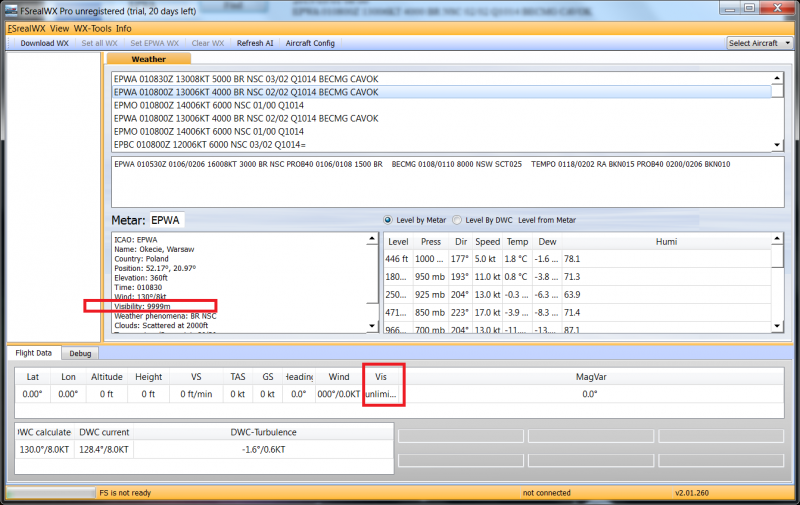Click the Vis column header
The image size is (800, 505).
(381, 377)
